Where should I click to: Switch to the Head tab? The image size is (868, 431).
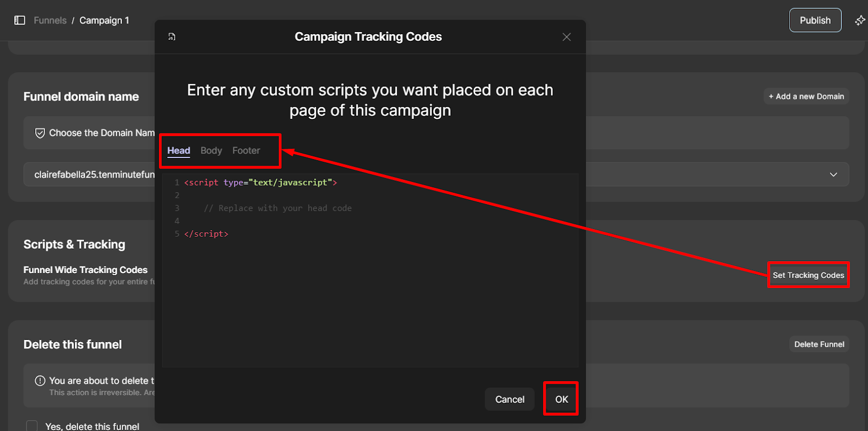click(x=178, y=150)
